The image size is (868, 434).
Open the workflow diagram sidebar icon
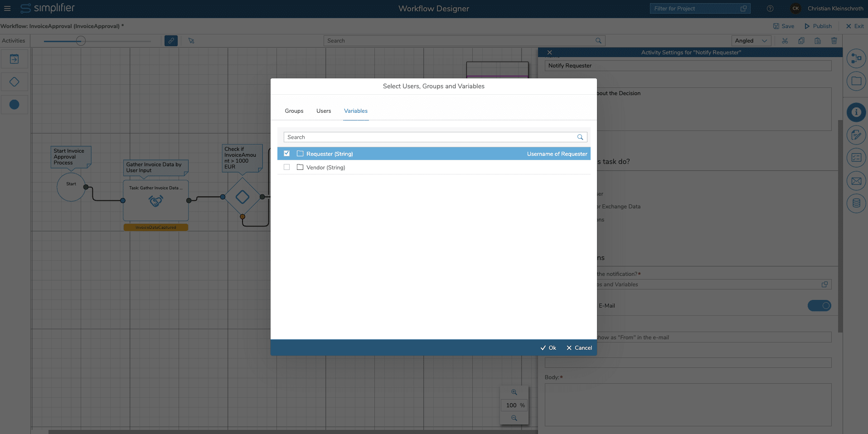click(x=856, y=58)
